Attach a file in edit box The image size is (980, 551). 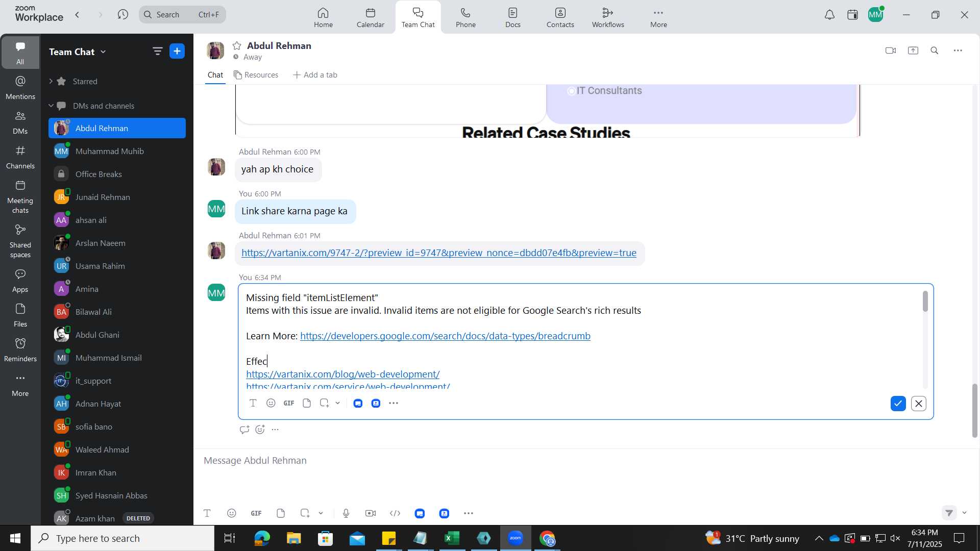[307, 403]
